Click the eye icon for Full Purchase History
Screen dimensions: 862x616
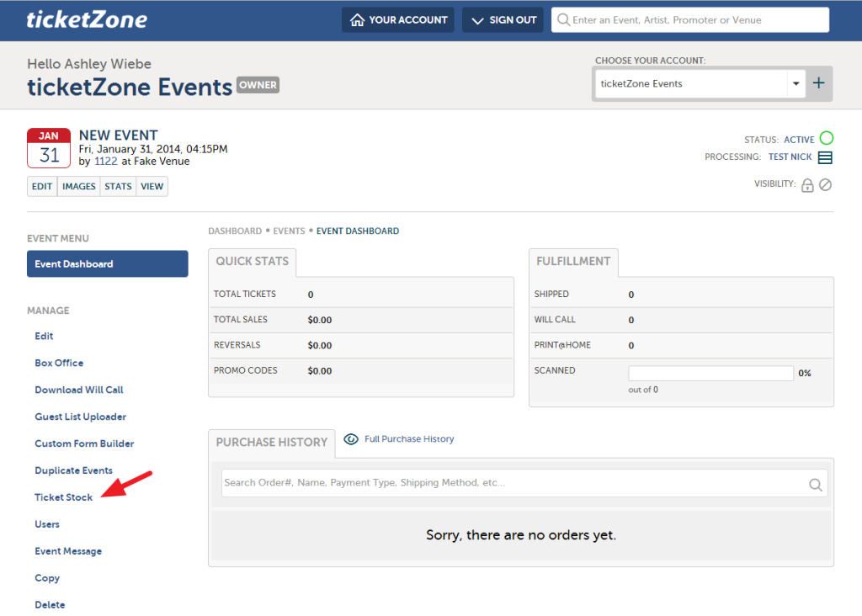click(x=351, y=439)
